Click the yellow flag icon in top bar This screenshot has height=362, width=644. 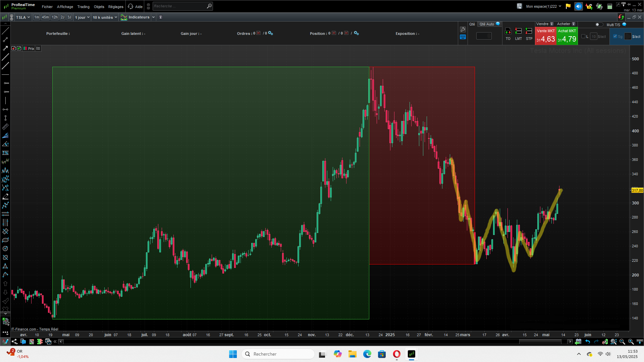click(568, 6)
